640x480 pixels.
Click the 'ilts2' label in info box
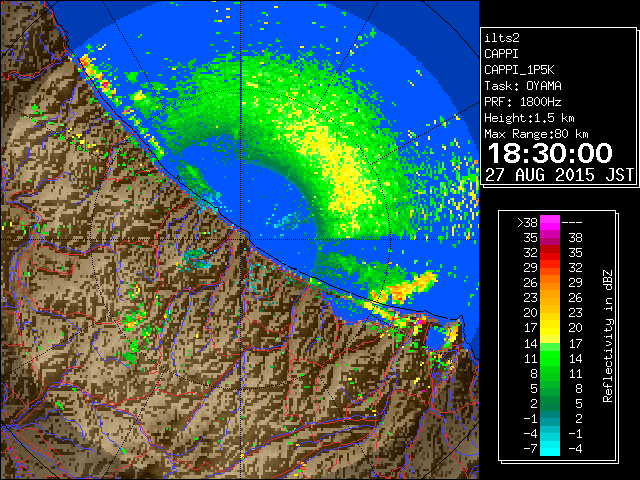(x=502, y=38)
